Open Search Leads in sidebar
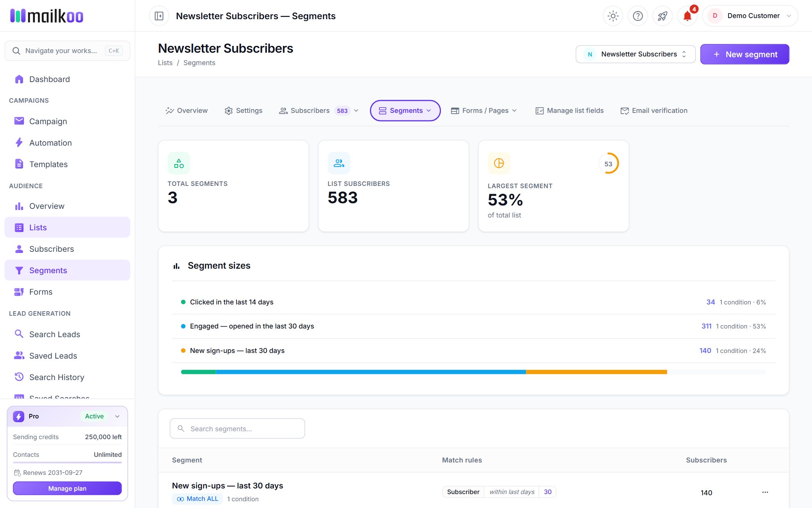The image size is (812, 508). coord(67,334)
